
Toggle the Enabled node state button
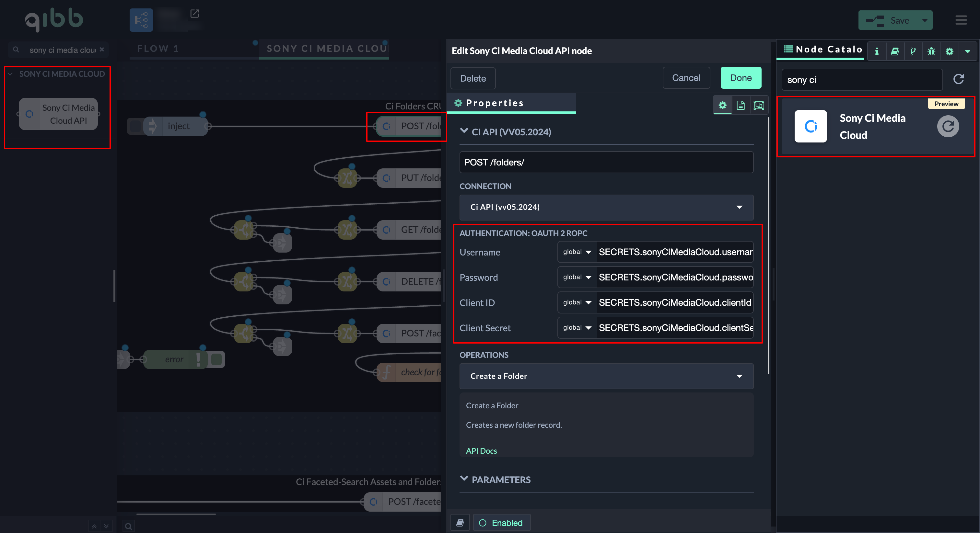(501, 523)
